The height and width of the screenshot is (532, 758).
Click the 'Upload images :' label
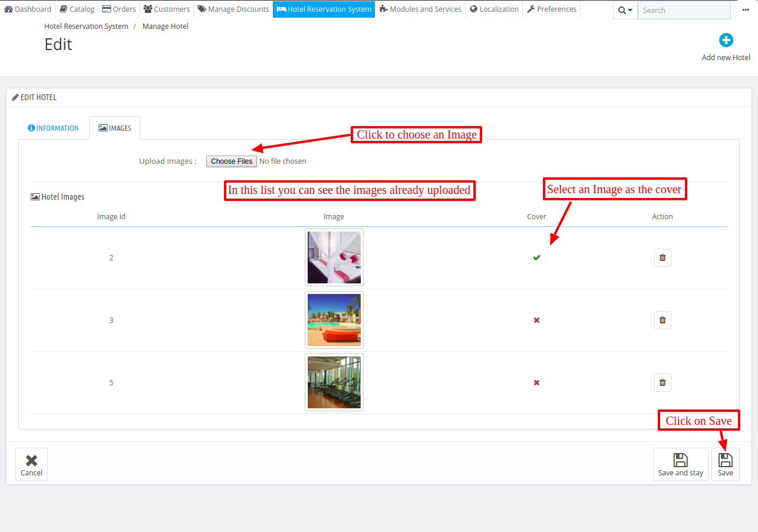pos(168,161)
